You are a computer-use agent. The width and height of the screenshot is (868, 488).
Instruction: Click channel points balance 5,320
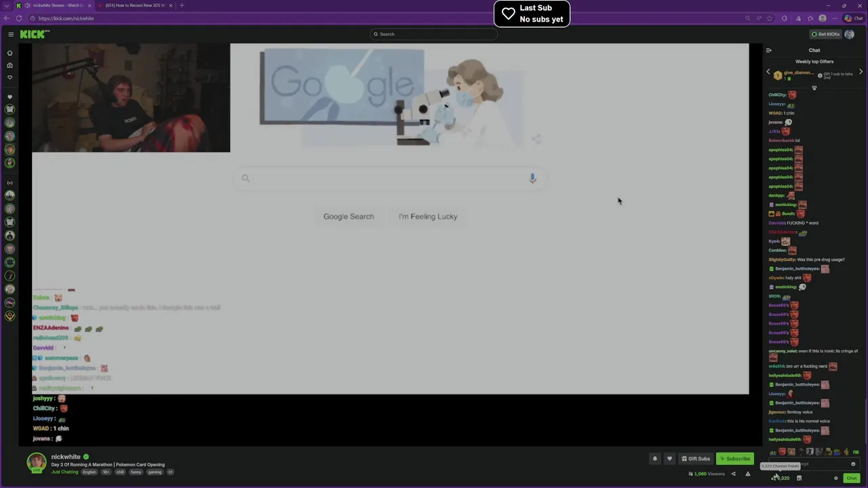(x=781, y=478)
